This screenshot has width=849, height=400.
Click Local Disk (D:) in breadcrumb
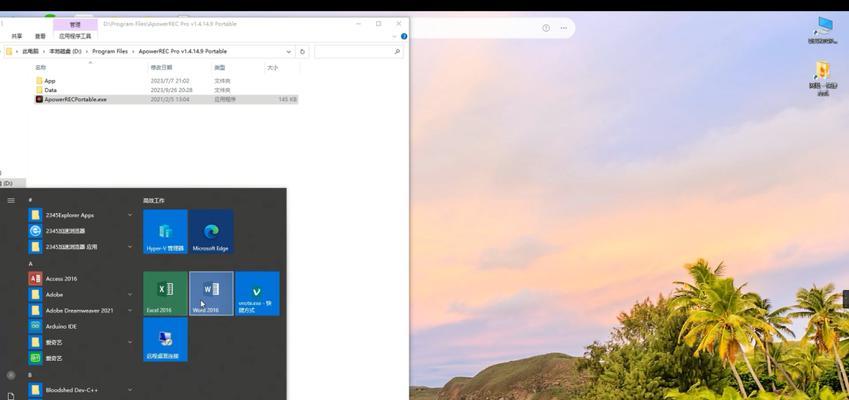click(x=66, y=51)
